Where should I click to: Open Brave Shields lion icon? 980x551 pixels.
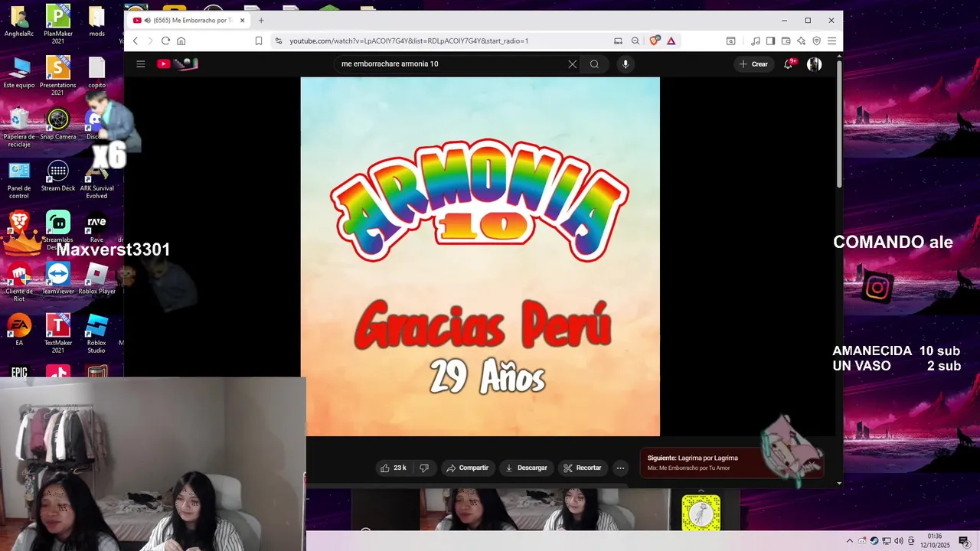[x=655, y=41]
